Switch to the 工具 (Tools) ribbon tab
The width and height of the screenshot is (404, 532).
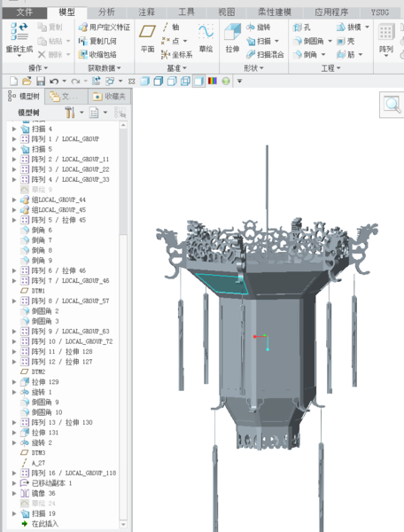pyautogui.click(x=186, y=12)
